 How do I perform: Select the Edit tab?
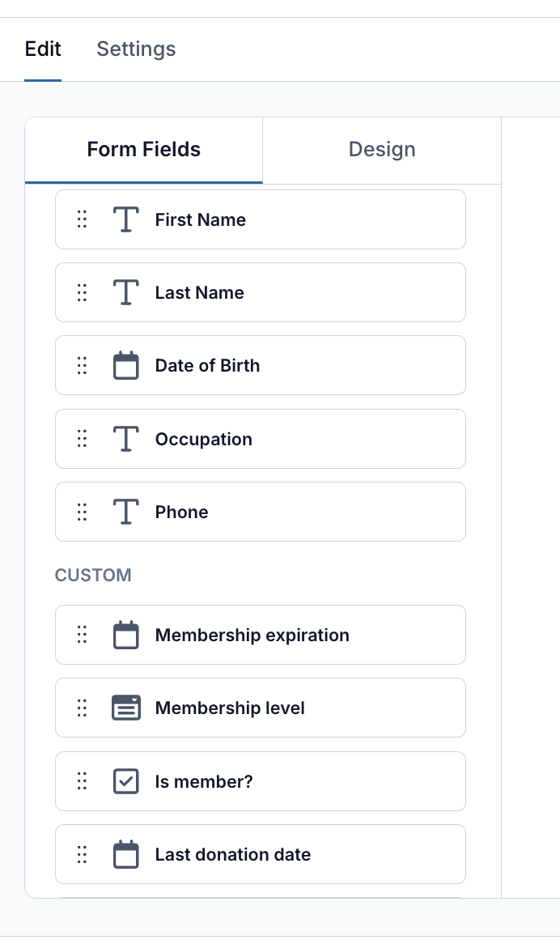coord(43,49)
